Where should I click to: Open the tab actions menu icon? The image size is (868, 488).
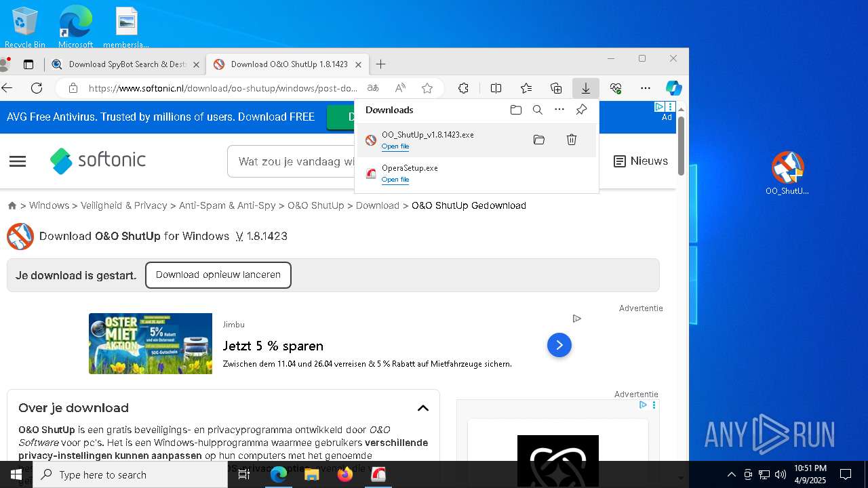[x=28, y=64]
